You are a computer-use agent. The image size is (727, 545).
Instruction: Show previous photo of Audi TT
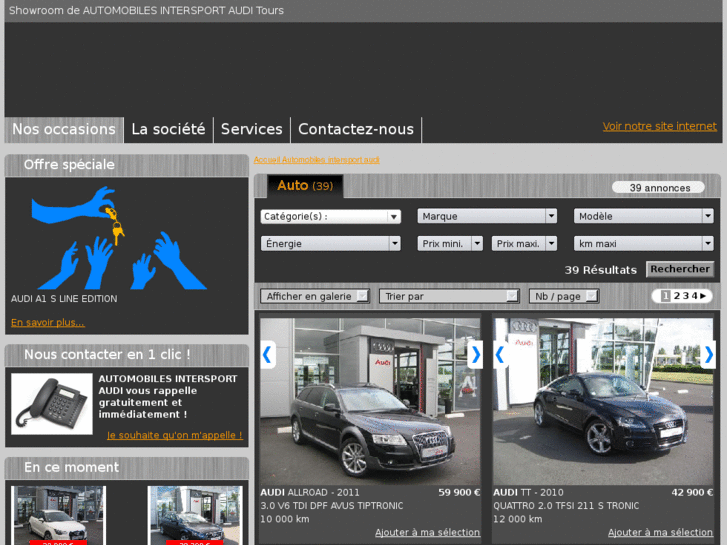tap(501, 355)
